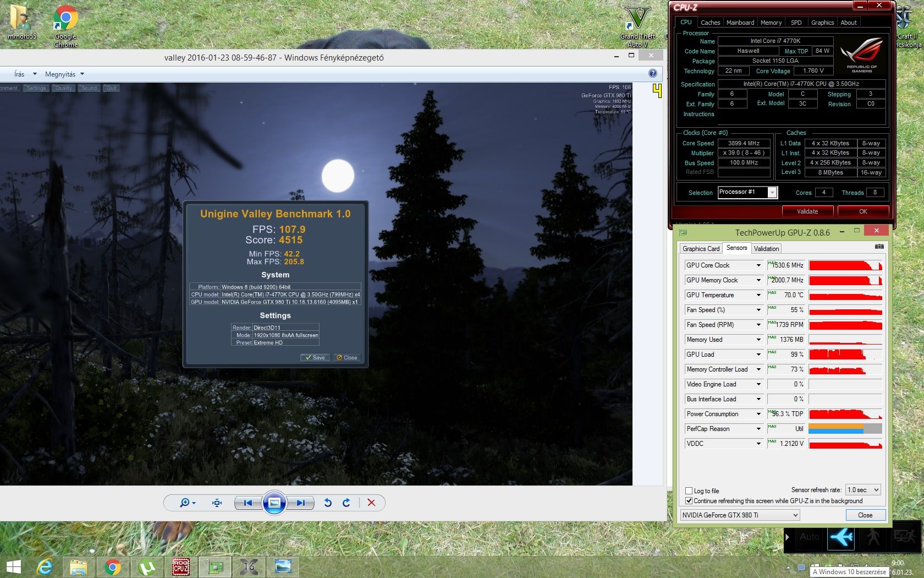Open GPU-Z Validation tab

point(766,249)
